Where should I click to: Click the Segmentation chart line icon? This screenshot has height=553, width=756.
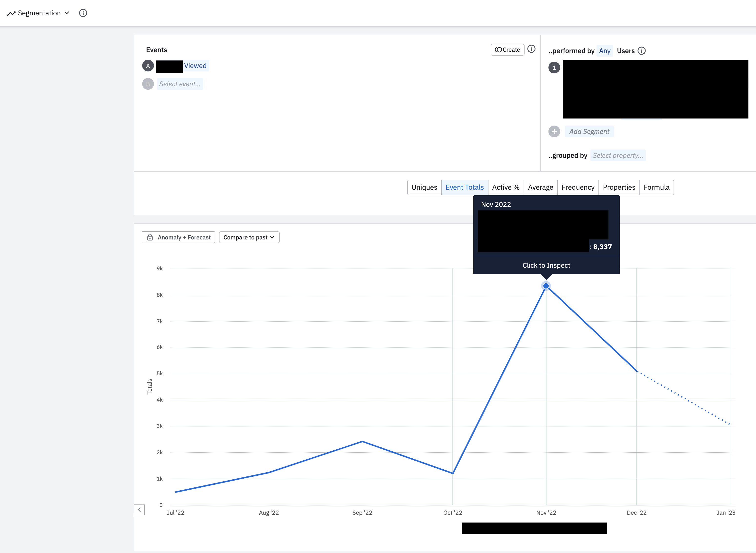[x=11, y=13]
